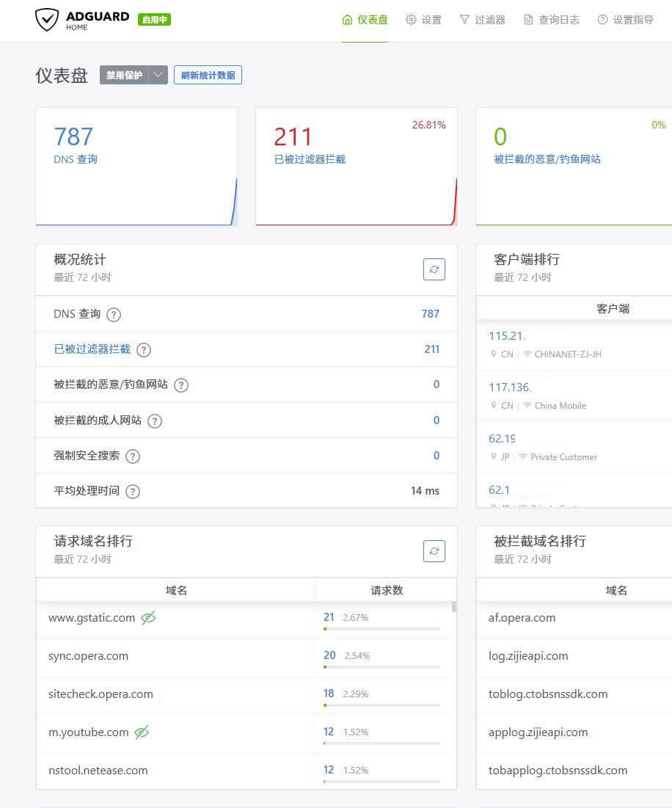Viewport: 672px width, 808px height.
Task: Click the question icon beside 设置指导
Action: coord(602,20)
